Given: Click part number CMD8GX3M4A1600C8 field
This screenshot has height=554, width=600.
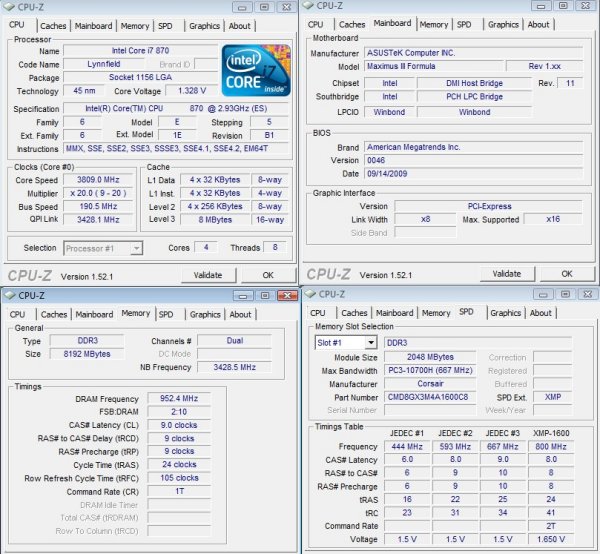Looking at the screenshot, I should click(x=430, y=397).
